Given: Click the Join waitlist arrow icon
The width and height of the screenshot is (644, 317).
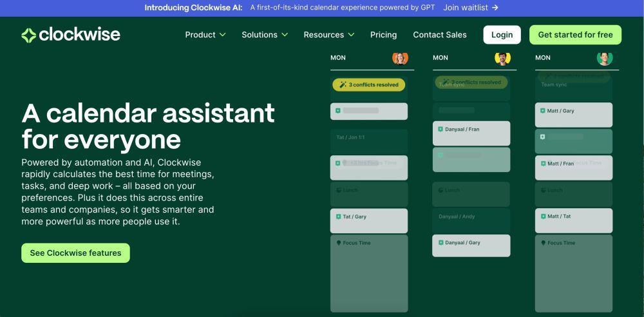Looking at the screenshot, I should click(x=495, y=7).
